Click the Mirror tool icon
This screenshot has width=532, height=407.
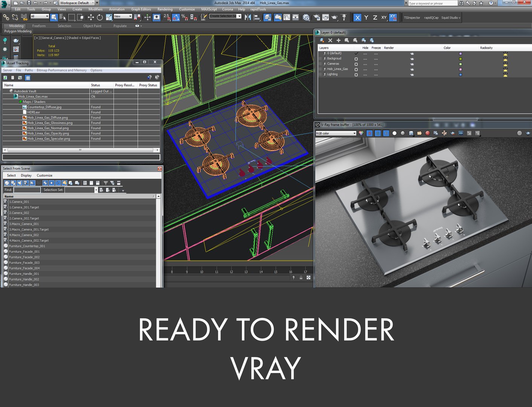coord(248,17)
